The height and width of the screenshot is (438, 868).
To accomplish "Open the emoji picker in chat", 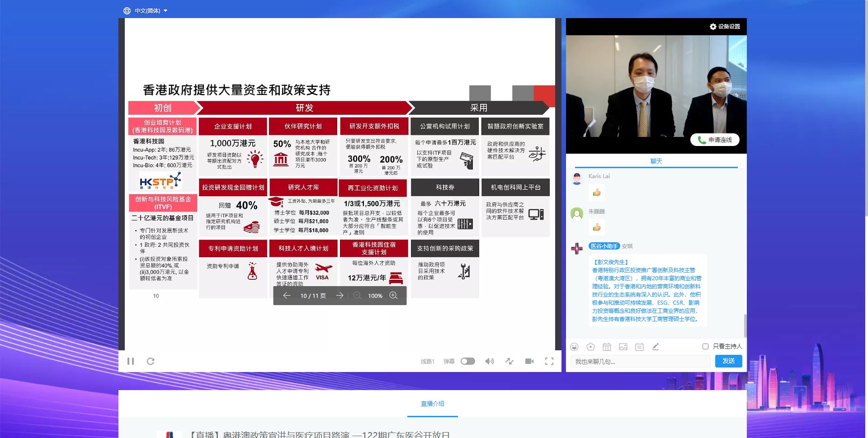I will (x=574, y=347).
